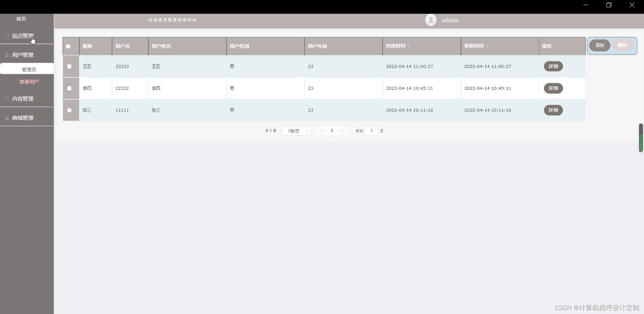644x314 pixels.
Task: Click the page jump input field
Action: 371,131
